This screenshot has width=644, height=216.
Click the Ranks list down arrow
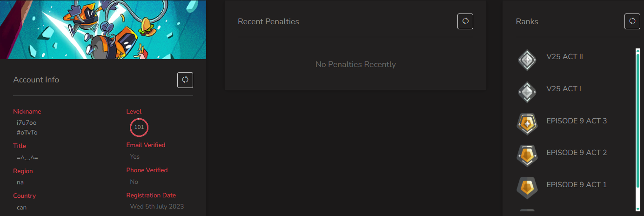pyautogui.click(x=637, y=209)
